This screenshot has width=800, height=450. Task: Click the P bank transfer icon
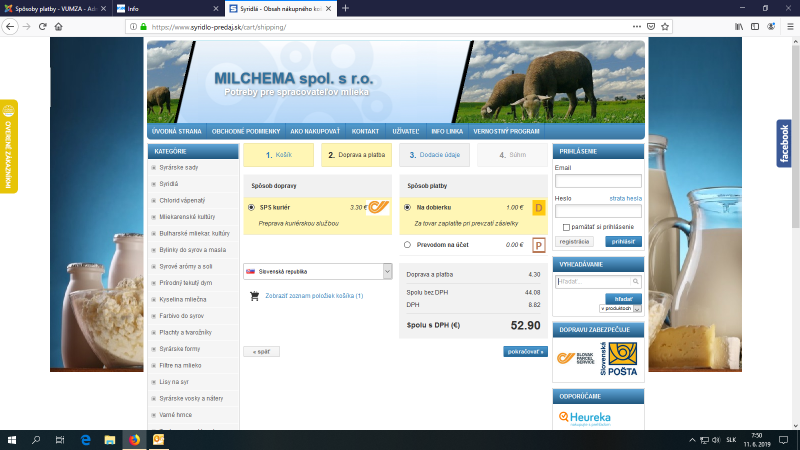pyautogui.click(x=538, y=245)
